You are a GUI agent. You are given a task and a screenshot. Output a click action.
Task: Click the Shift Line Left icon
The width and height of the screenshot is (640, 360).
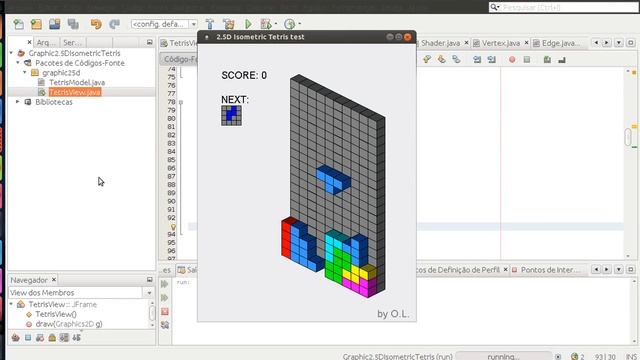[477, 60]
